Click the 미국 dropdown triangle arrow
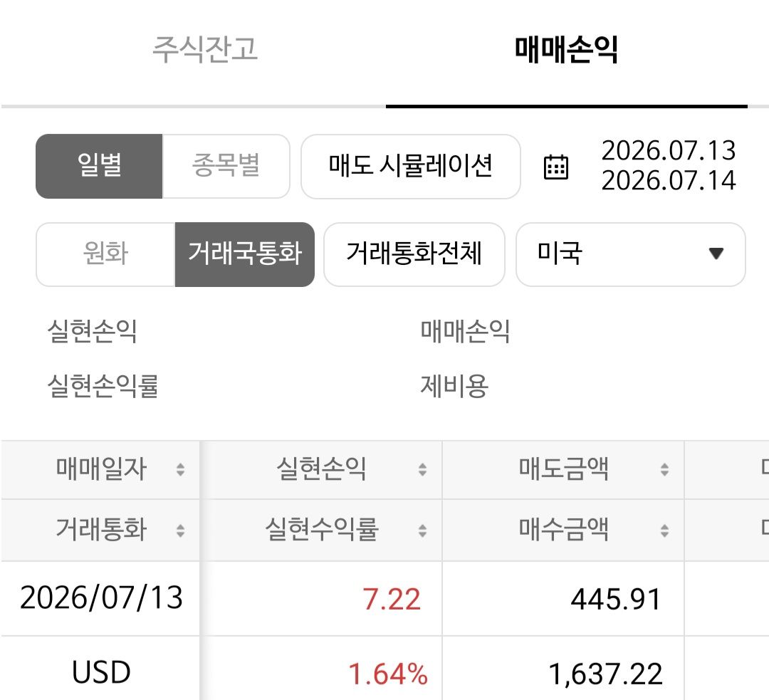 coord(716,254)
